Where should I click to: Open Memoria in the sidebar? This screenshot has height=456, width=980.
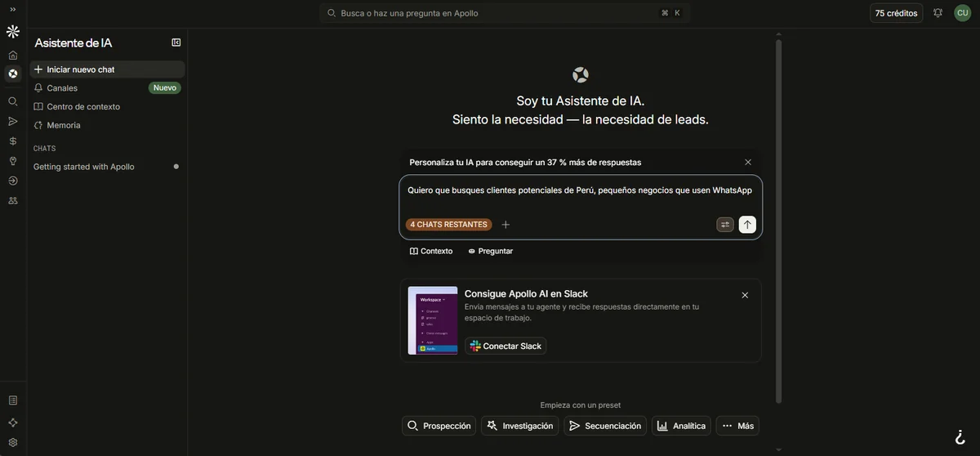pyautogui.click(x=107, y=125)
